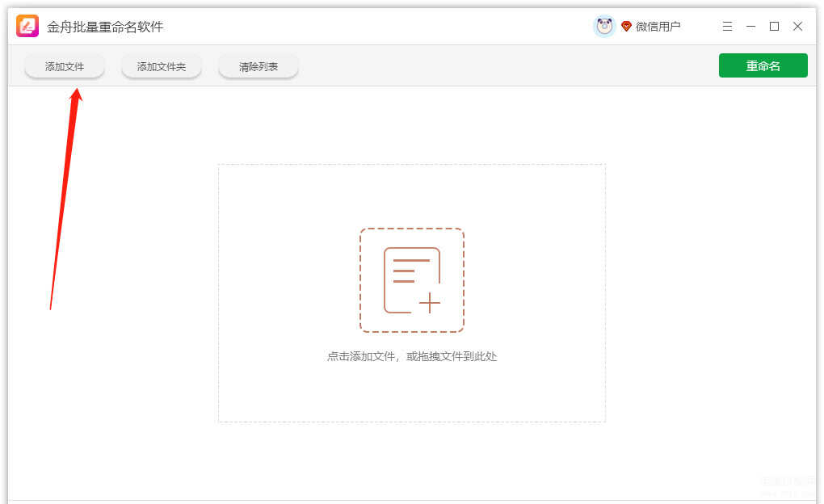Click the 添加文件 button
Screen dimensions: 824x504
click(65, 67)
